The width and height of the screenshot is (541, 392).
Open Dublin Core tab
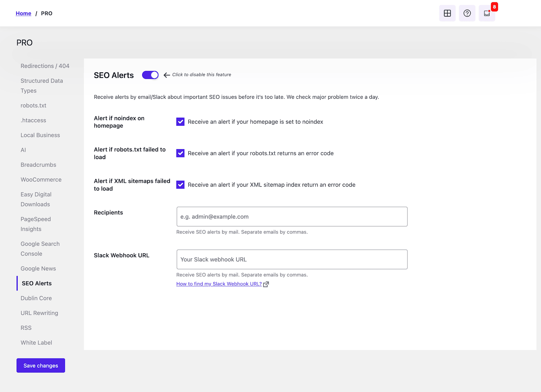[36, 298]
